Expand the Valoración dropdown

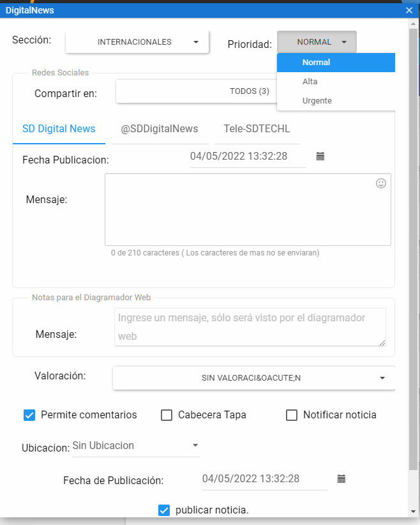pyautogui.click(x=253, y=378)
